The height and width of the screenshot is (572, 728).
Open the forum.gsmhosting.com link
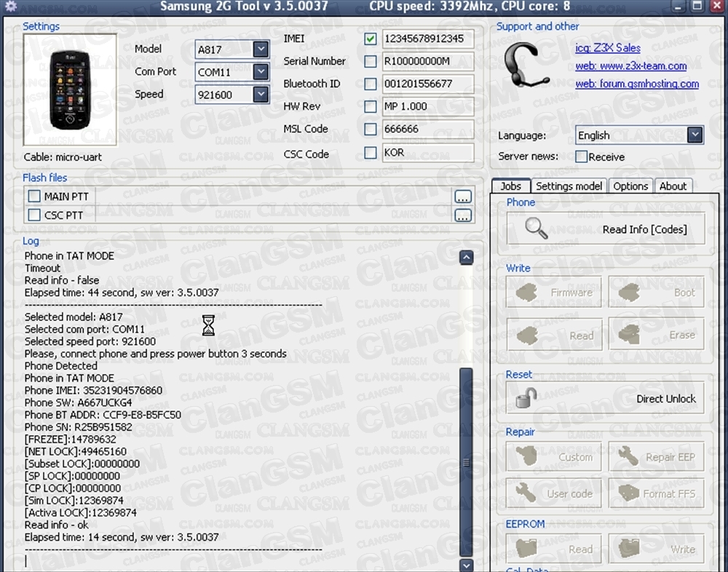pos(637,84)
